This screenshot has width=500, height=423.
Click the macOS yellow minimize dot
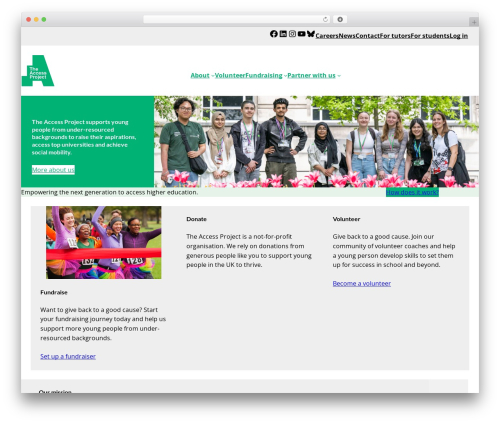pyautogui.click(x=36, y=19)
